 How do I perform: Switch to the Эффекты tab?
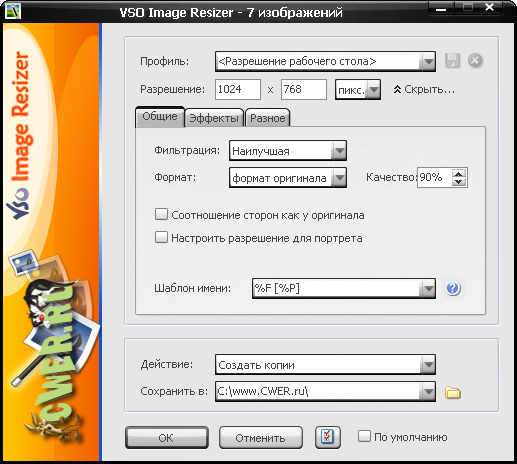click(214, 118)
